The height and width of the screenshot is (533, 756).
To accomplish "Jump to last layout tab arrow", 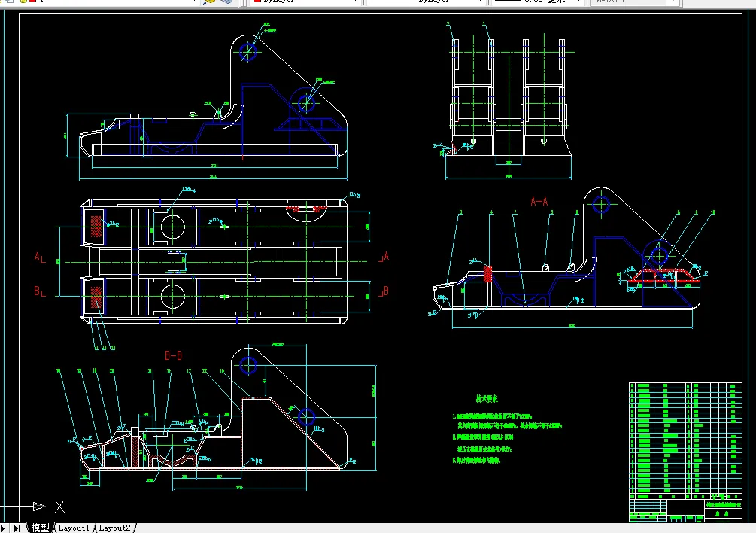I will coord(17,528).
